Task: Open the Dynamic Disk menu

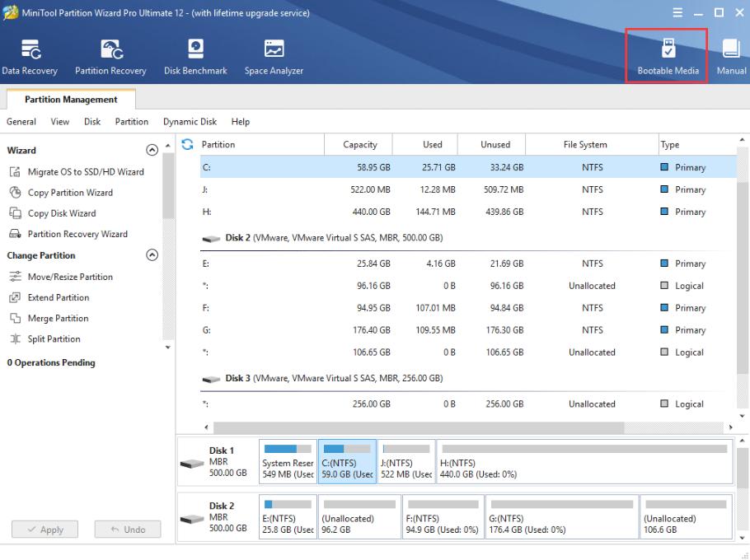Action: (x=190, y=122)
